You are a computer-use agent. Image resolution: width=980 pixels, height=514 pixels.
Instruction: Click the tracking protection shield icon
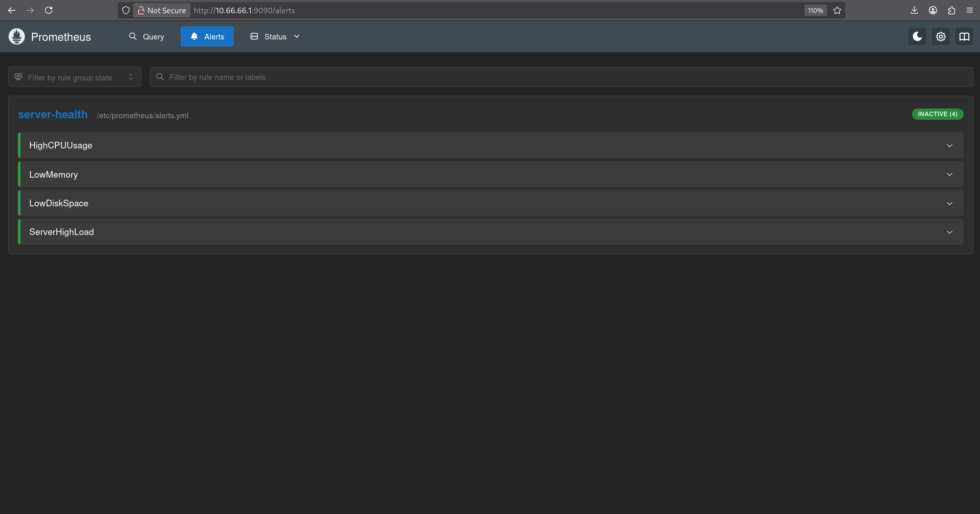click(x=126, y=10)
